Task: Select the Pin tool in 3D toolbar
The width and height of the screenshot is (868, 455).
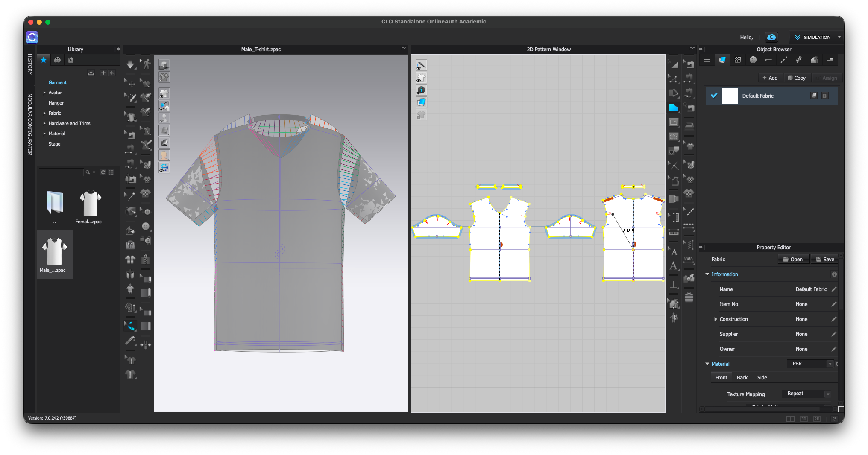Action: tap(130, 196)
